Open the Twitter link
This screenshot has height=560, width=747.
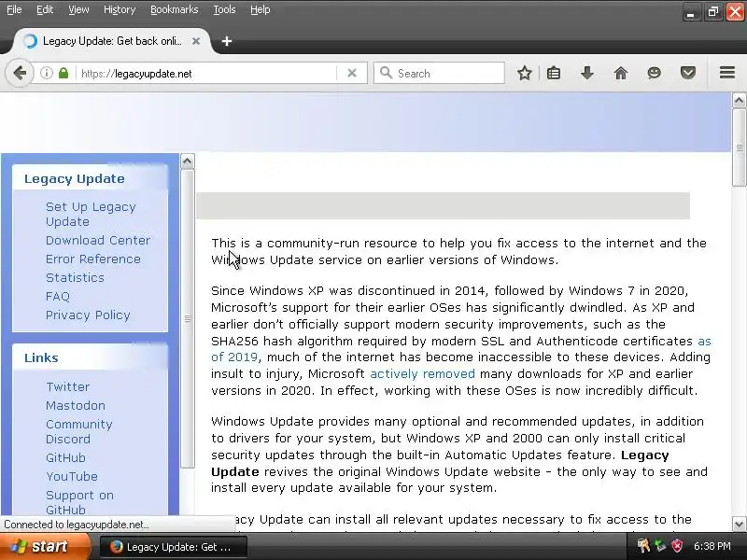point(67,386)
